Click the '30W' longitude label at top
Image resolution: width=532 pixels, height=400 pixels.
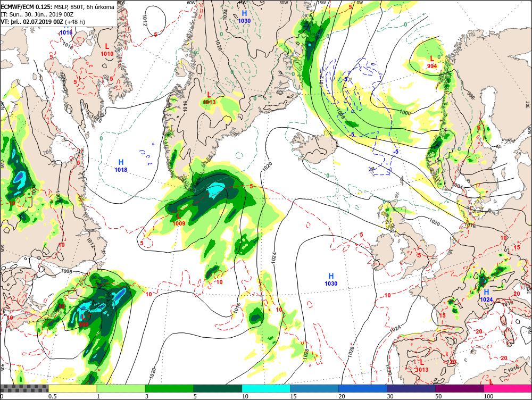[x=284, y=3]
